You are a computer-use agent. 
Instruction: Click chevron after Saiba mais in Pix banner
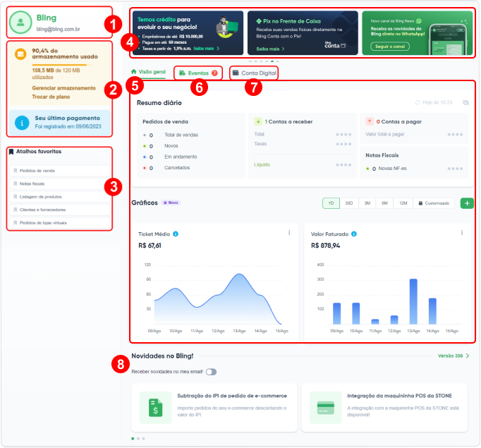point(283,49)
